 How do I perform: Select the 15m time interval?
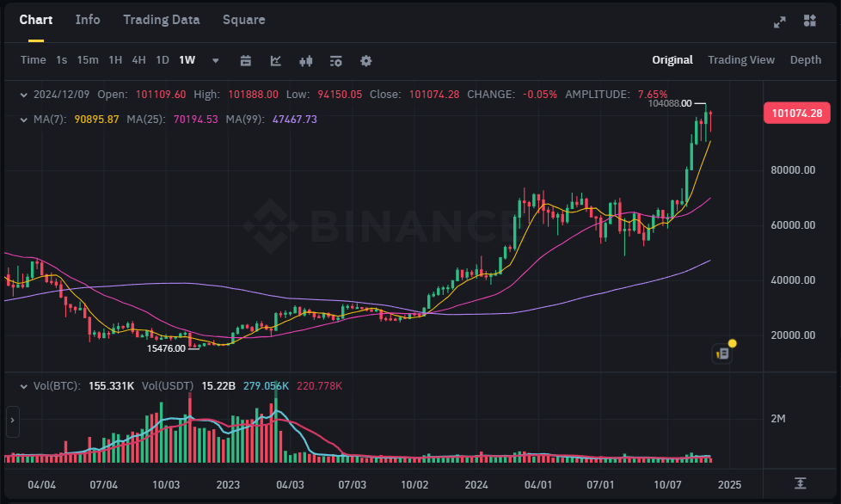tap(88, 60)
